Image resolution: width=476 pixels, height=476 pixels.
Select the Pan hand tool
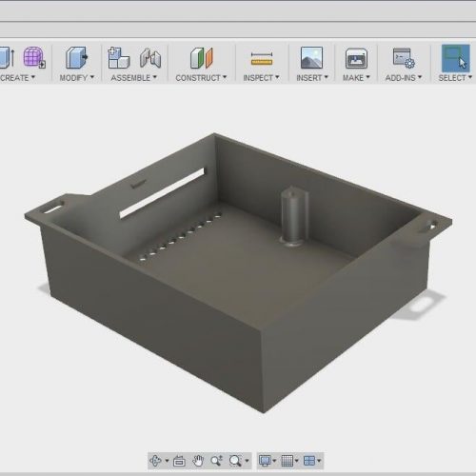[x=198, y=461]
